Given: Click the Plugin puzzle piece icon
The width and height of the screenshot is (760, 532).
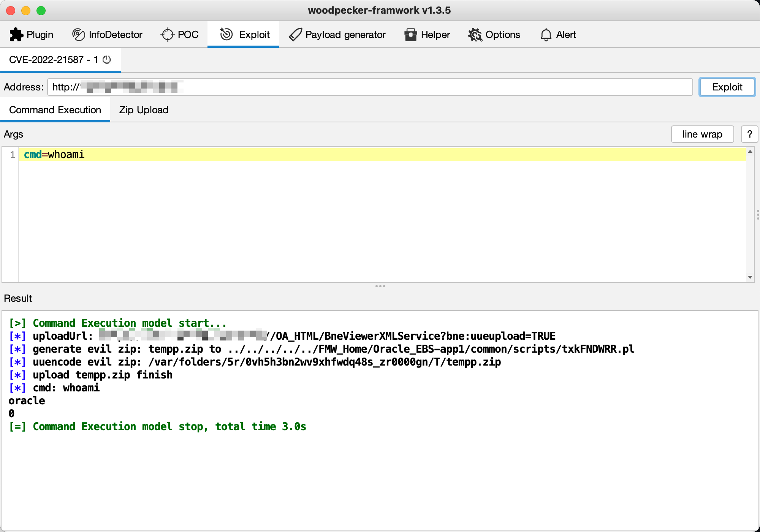Looking at the screenshot, I should coord(16,35).
